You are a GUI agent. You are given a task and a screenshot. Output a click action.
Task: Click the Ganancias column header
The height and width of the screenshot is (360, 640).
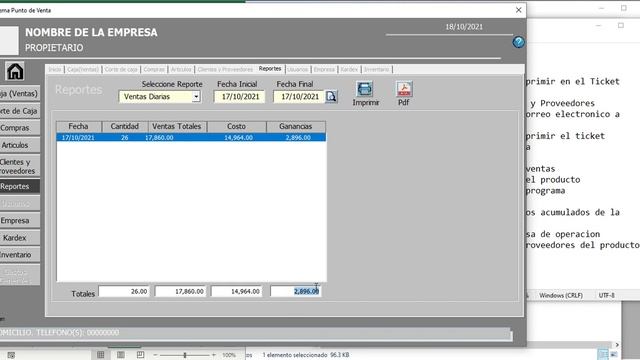coord(296,127)
